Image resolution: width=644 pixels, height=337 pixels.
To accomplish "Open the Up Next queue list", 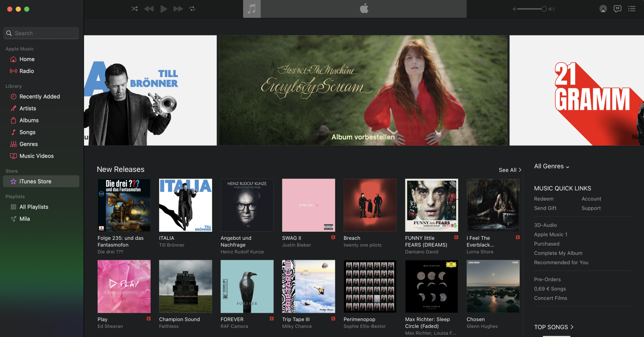I will tap(632, 9).
